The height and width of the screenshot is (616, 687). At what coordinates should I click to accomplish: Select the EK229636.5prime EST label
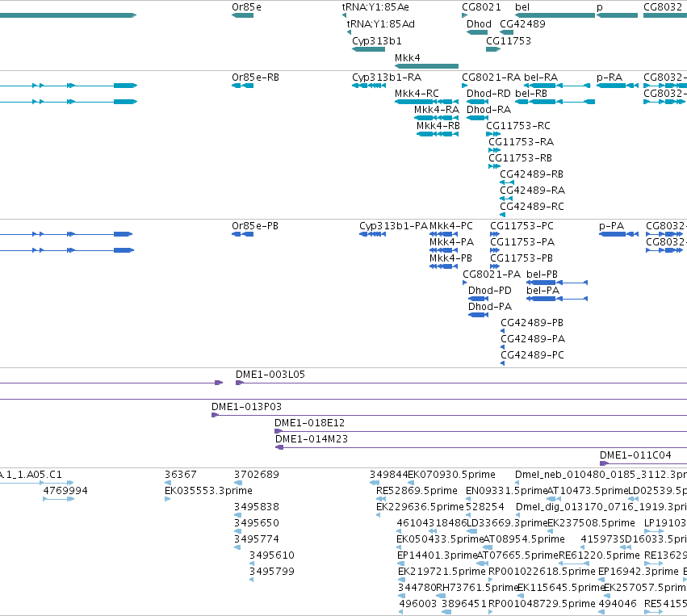[x=420, y=507]
